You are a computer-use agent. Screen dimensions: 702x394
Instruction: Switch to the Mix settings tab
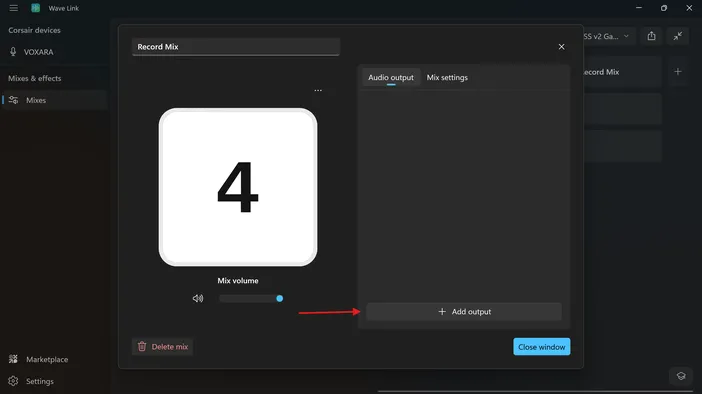[x=447, y=77]
